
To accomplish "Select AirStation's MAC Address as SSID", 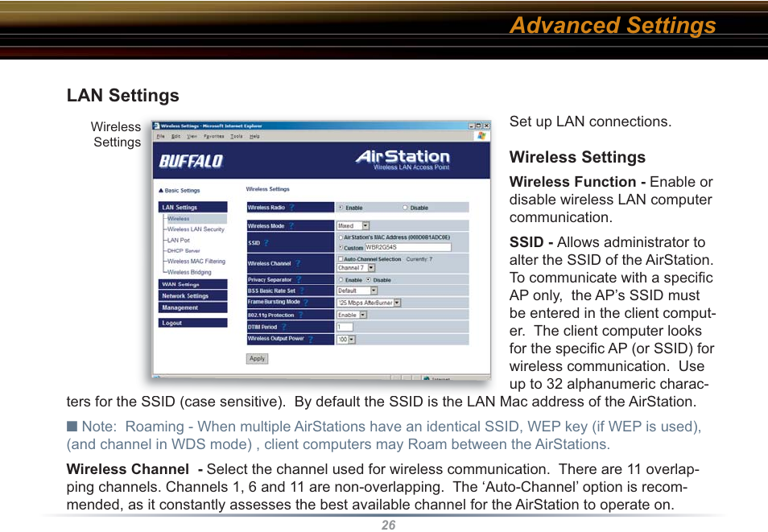I will [341, 237].
